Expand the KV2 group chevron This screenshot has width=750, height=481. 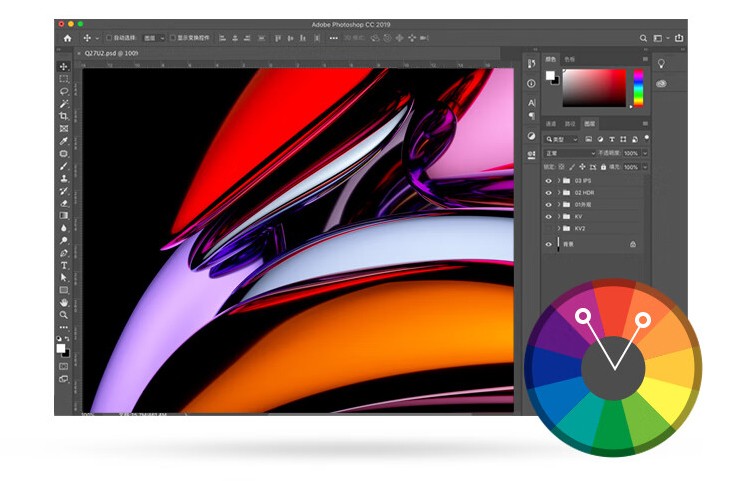coord(559,229)
